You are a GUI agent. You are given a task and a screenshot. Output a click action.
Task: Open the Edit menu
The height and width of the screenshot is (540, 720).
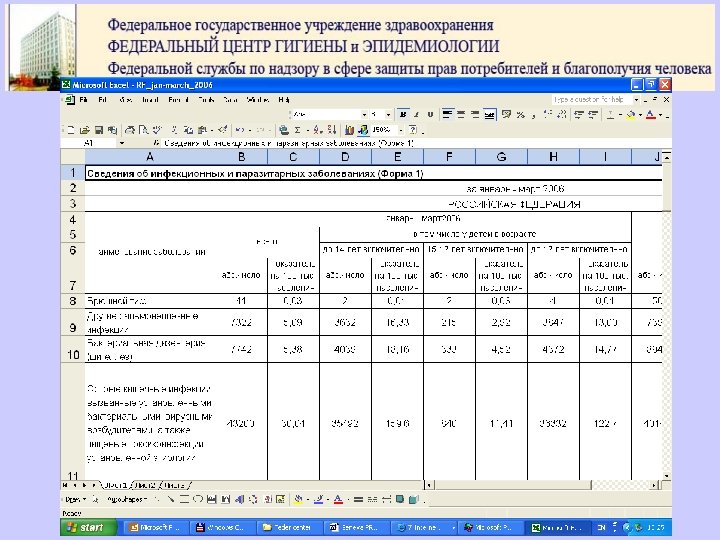tap(102, 100)
